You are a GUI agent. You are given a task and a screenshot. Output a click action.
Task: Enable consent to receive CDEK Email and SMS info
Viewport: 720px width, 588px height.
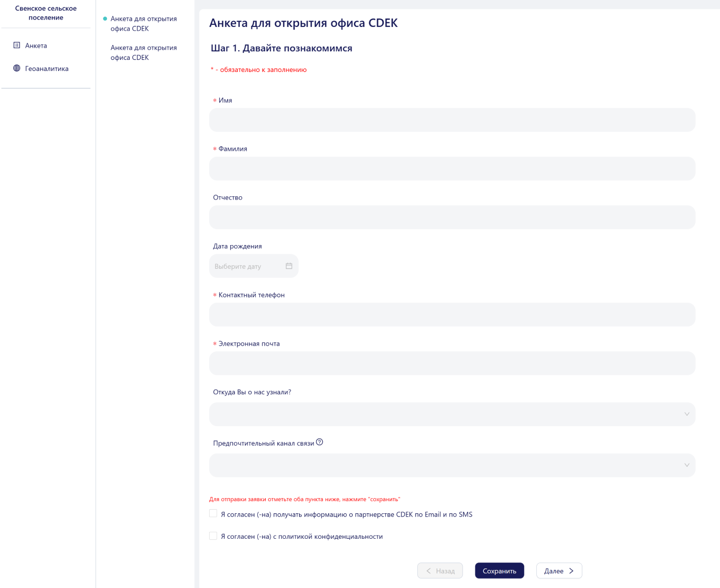coord(213,513)
